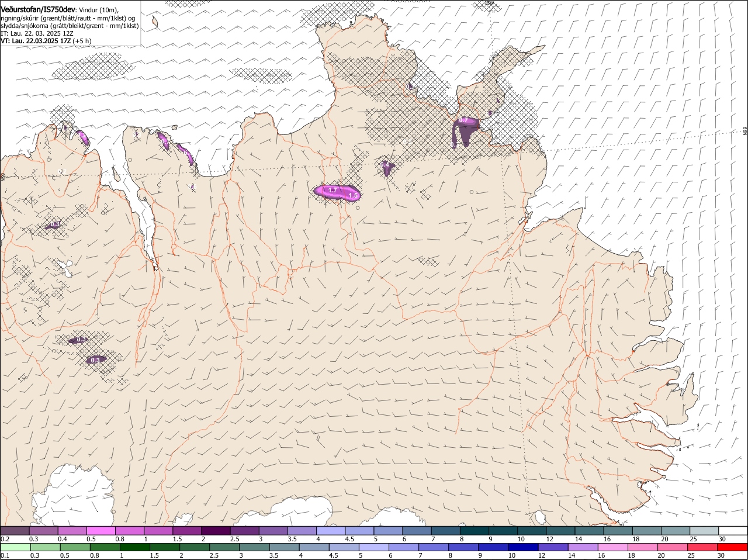Click upper legend swatch between 4 and 4.5

pyautogui.click(x=331, y=531)
